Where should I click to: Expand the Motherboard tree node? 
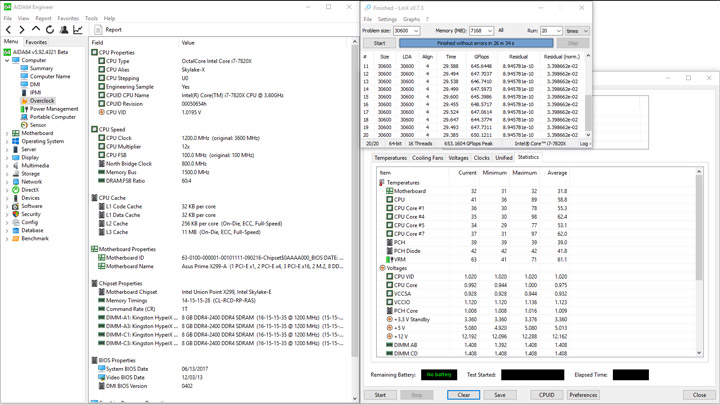coord(7,133)
